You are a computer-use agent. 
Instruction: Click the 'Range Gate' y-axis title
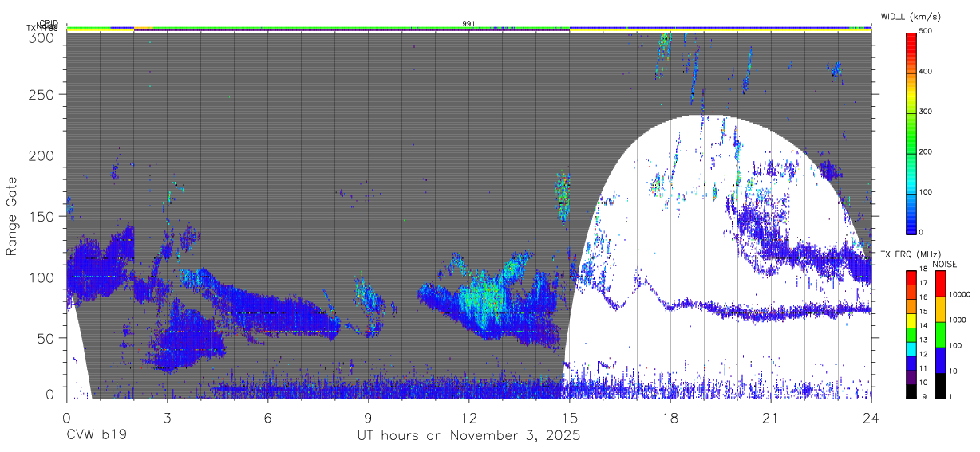12,216
